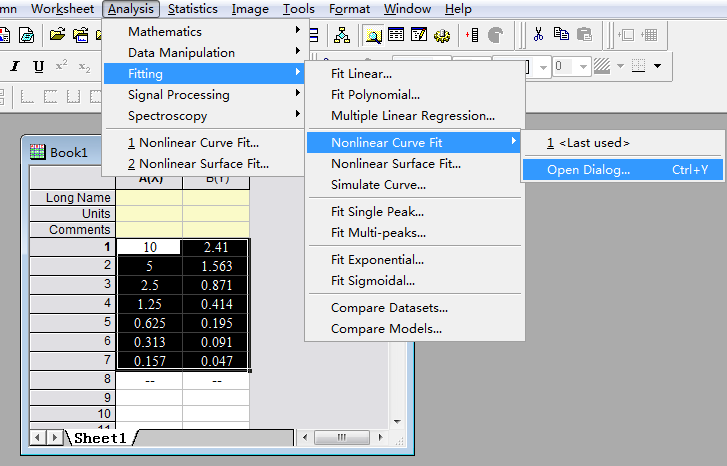Click the Cut scissors icon
The height and width of the screenshot is (466, 727).
539,34
